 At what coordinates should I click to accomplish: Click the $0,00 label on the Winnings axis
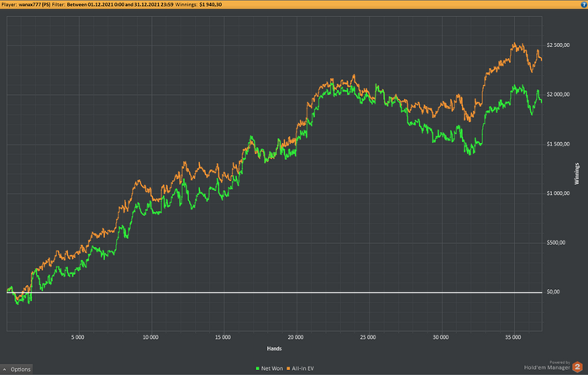pos(553,292)
